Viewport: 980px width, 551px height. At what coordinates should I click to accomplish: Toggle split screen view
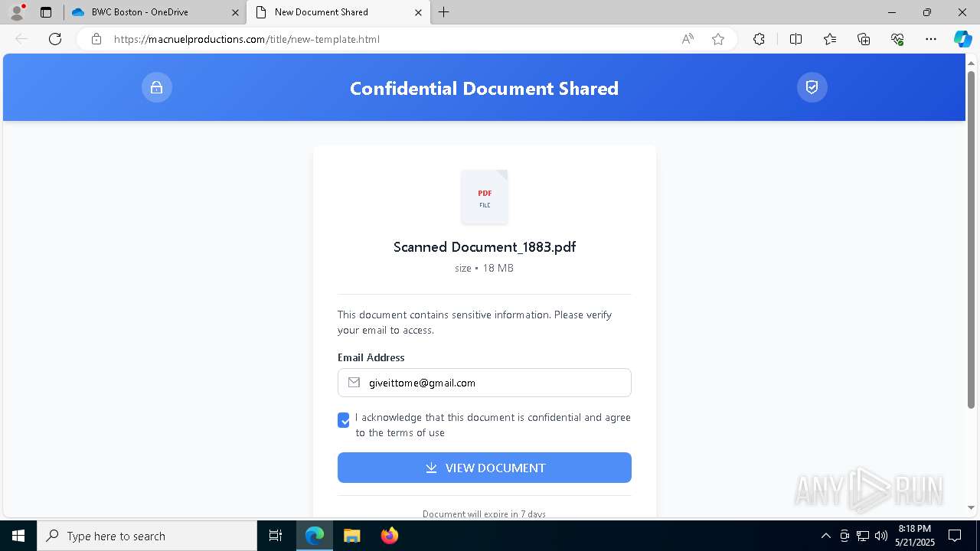tap(795, 39)
